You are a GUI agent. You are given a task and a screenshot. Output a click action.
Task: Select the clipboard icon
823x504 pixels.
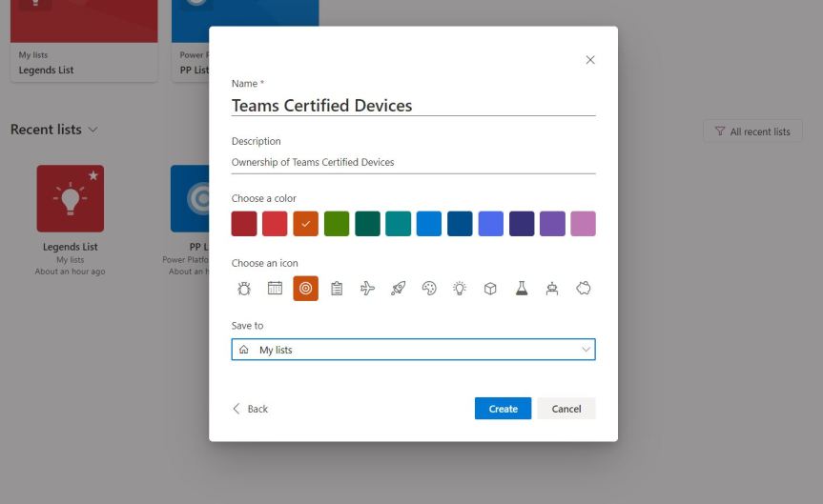point(337,288)
